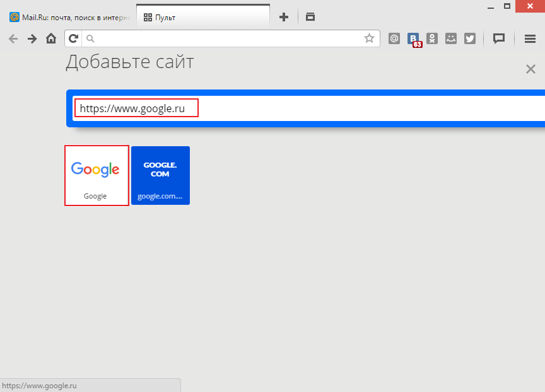Open Twitter toolbar icon
Viewport: 545px width, 392px height.
[x=470, y=38]
